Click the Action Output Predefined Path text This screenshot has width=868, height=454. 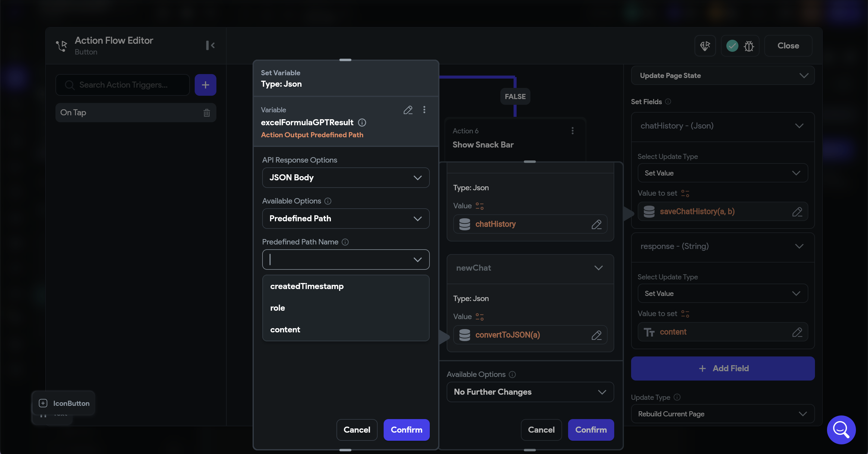pyautogui.click(x=312, y=135)
